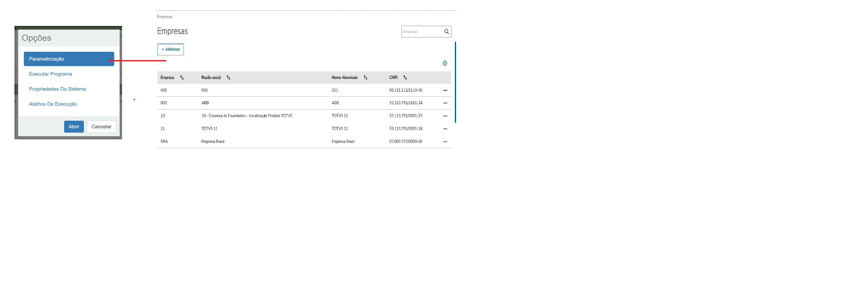This screenshot has width=868, height=296.
Task: Select Parametrização option
Action: click(x=69, y=59)
